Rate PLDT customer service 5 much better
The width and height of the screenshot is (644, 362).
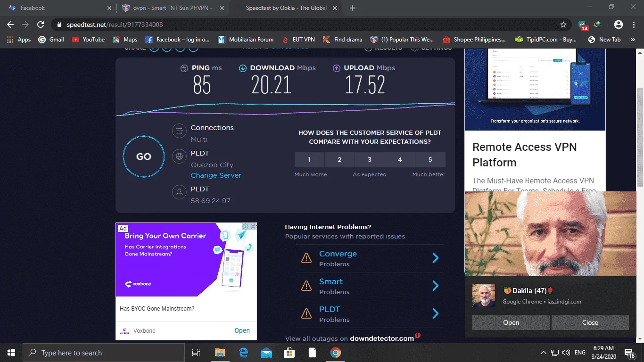430,160
